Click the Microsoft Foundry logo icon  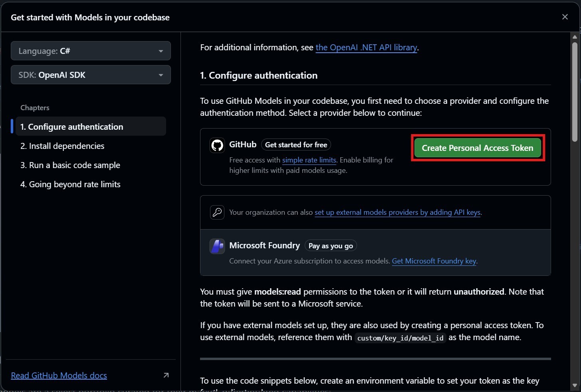217,246
